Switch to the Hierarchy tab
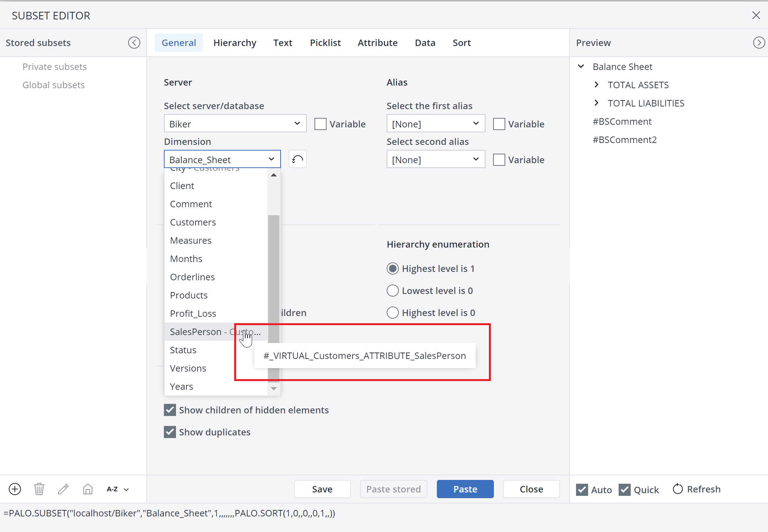This screenshot has width=768, height=532. coord(235,43)
